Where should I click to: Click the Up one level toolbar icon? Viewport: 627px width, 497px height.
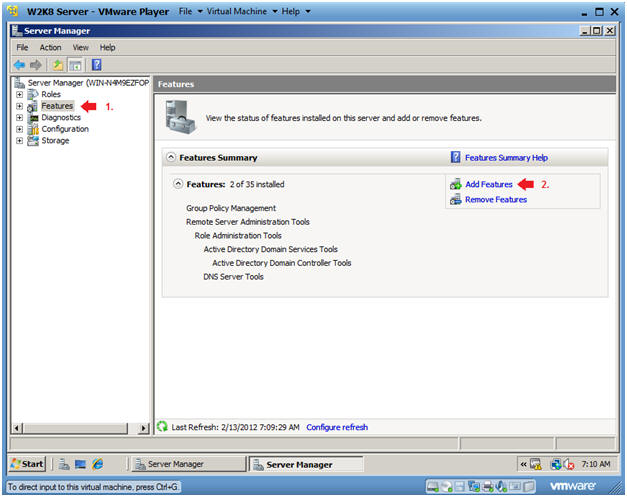[58, 64]
